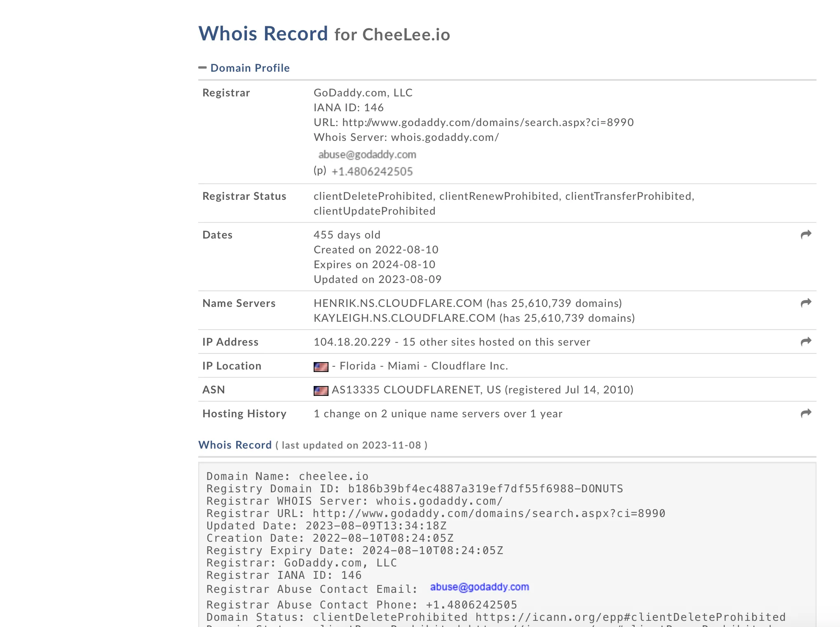Click 'Registrar IANA ID: 146' raw record line
The image size is (840, 627).
pos(284,575)
